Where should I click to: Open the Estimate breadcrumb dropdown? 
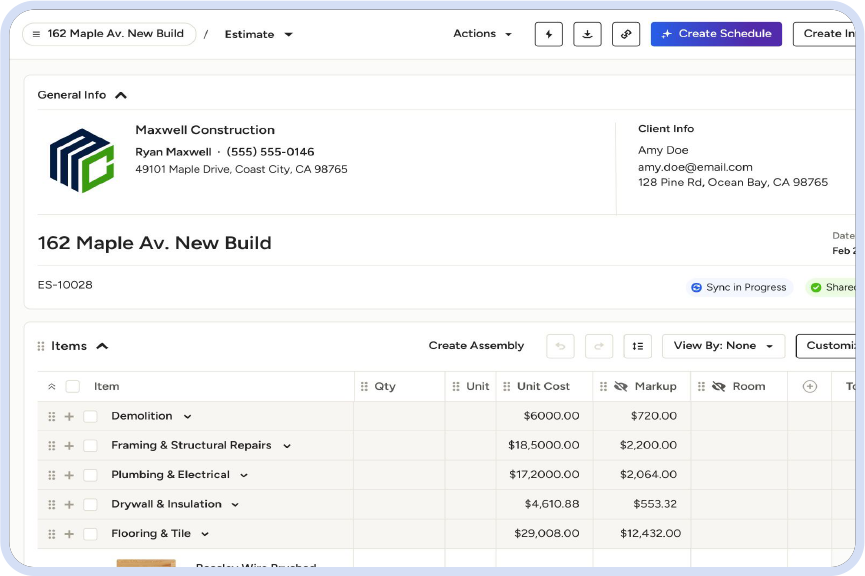point(258,34)
